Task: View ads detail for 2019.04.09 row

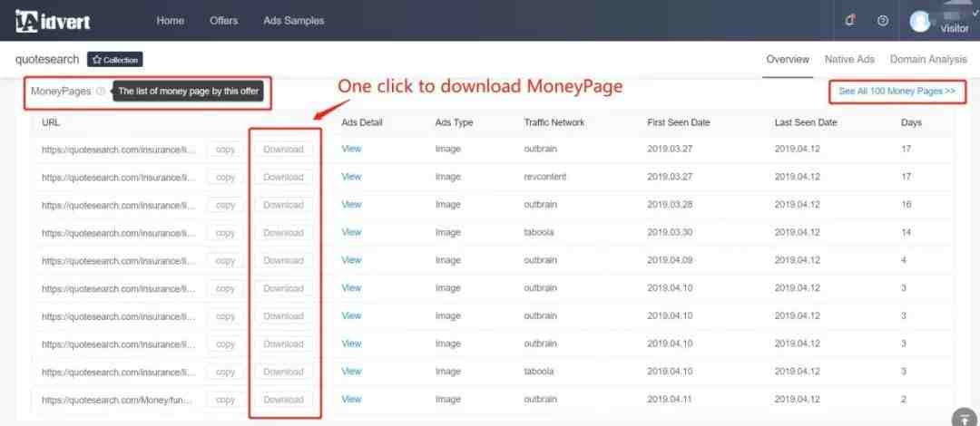Action: pos(351,260)
